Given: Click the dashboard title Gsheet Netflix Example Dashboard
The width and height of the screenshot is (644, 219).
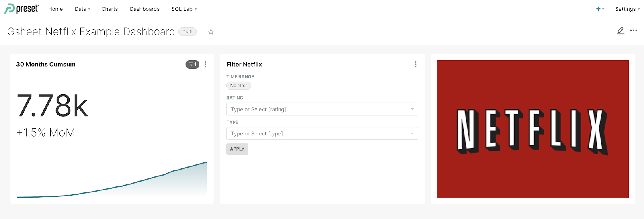Looking at the screenshot, I should coord(91,32).
